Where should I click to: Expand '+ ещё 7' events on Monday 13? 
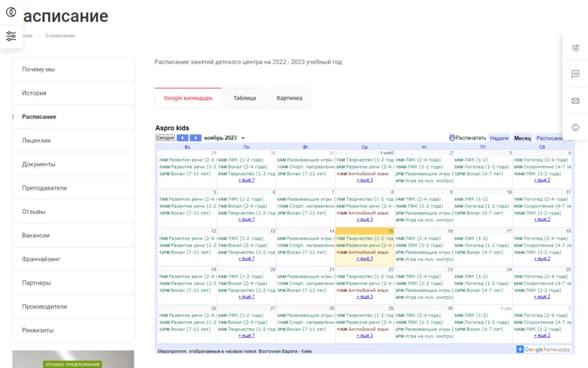click(246, 259)
